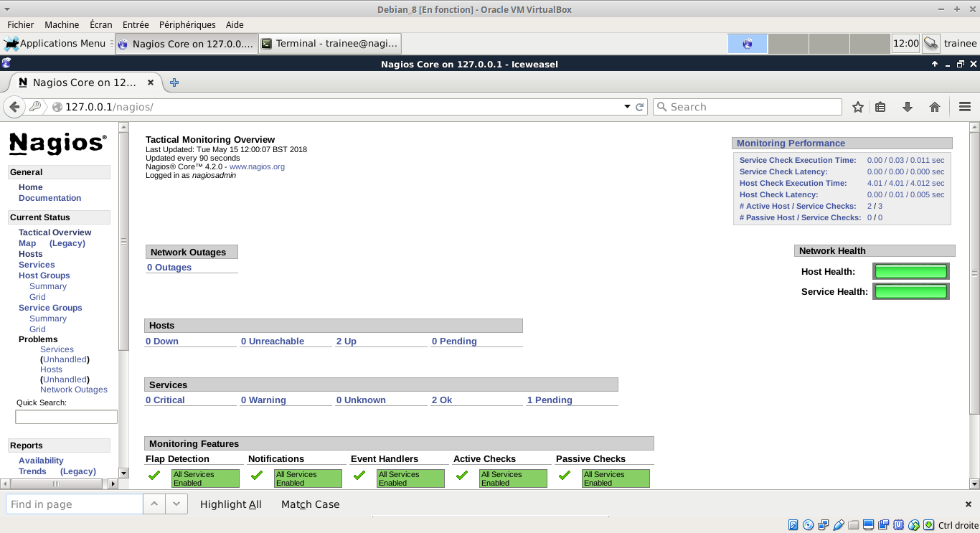Viewport: 980px width, 533px height.
Task: Click the URL address bar
Action: click(x=337, y=107)
